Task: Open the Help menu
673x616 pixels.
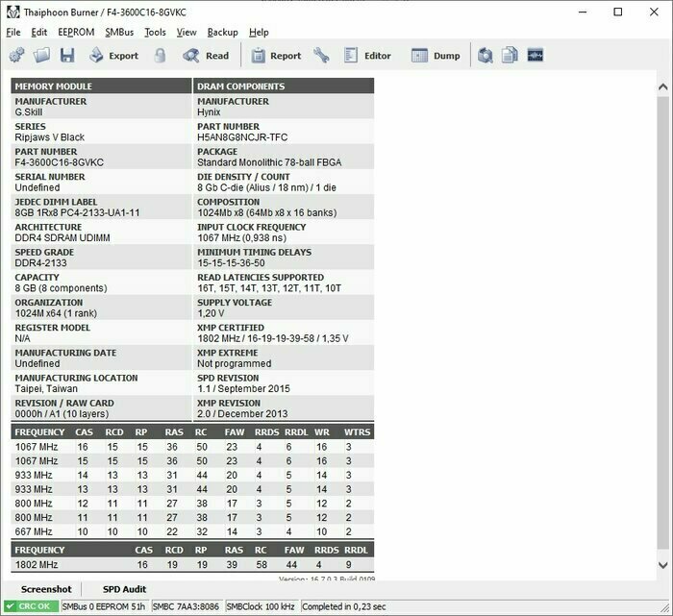Action: point(259,32)
